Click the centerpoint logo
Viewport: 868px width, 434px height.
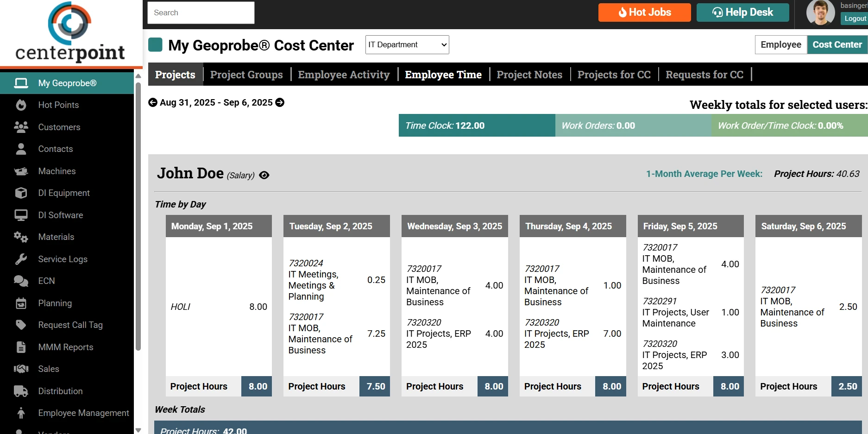[x=70, y=32]
